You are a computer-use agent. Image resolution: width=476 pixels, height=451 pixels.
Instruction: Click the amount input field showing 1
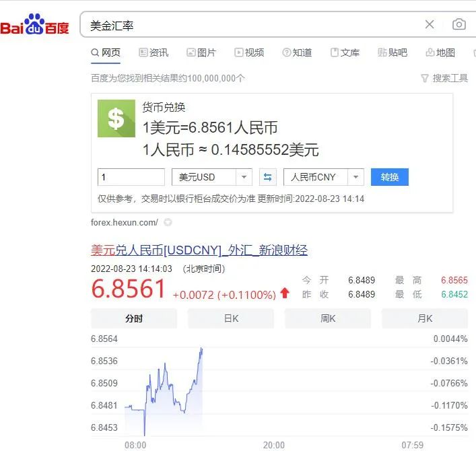point(131,177)
